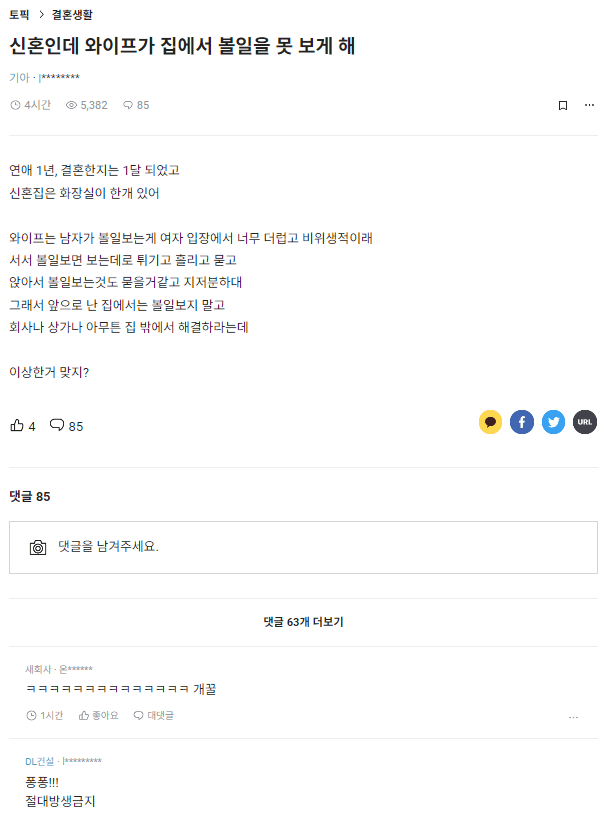The width and height of the screenshot is (609, 816).
Task: Attach a photo using the camera icon
Action: coord(38,547)
